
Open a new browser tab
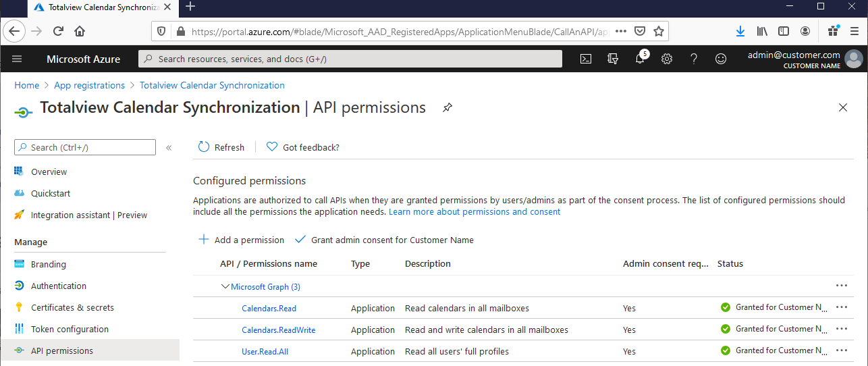190,7
